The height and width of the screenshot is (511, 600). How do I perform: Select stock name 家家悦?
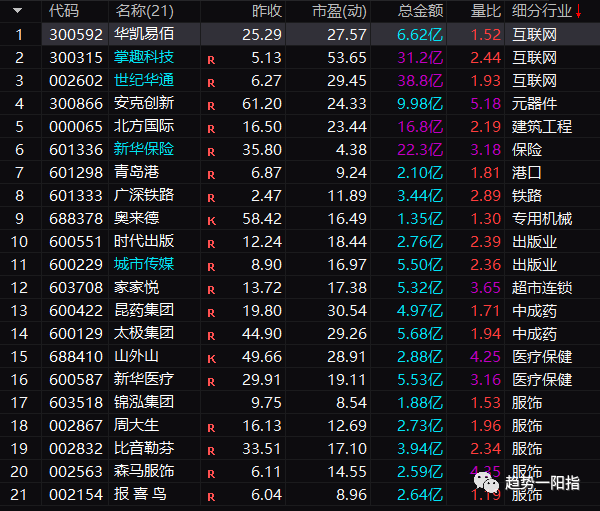tap(136, 287)
